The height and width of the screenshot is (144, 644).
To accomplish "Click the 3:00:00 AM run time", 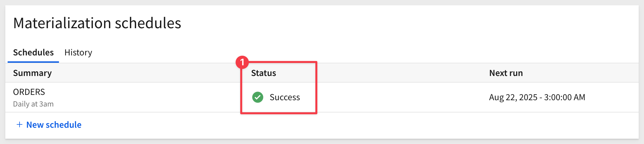I will tap(564, 97).
